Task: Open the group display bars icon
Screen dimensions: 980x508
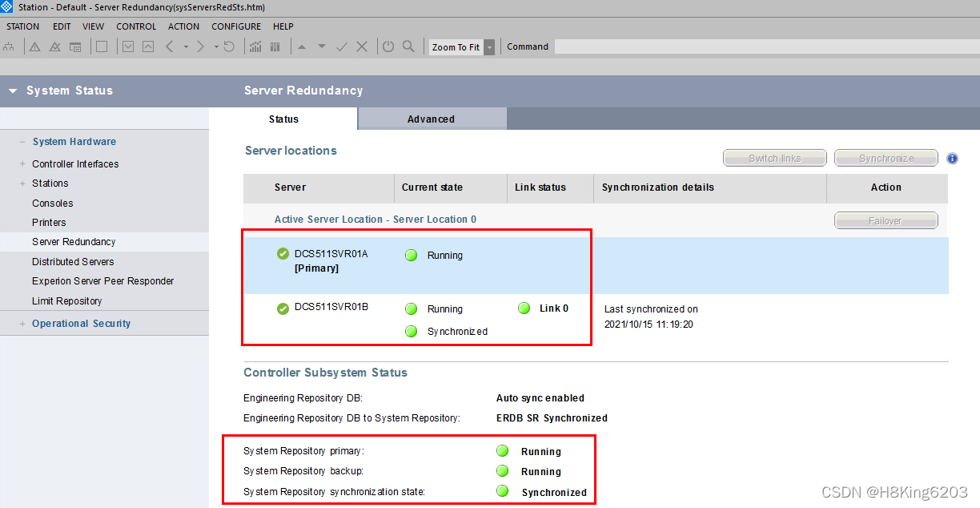Action: (275, 46)
